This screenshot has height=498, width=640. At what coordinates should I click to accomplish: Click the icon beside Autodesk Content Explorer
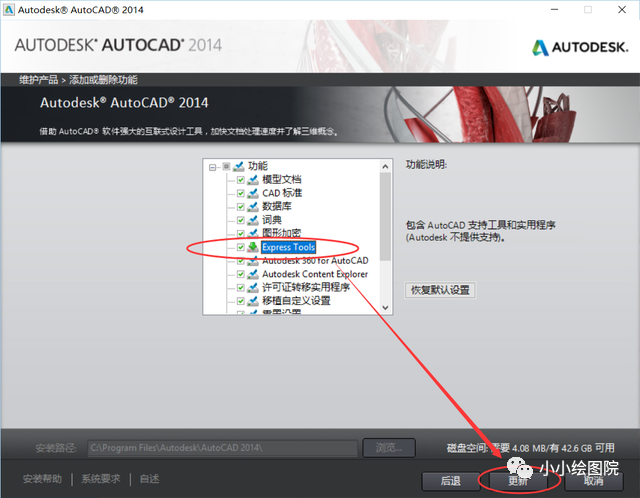(253, 274)
